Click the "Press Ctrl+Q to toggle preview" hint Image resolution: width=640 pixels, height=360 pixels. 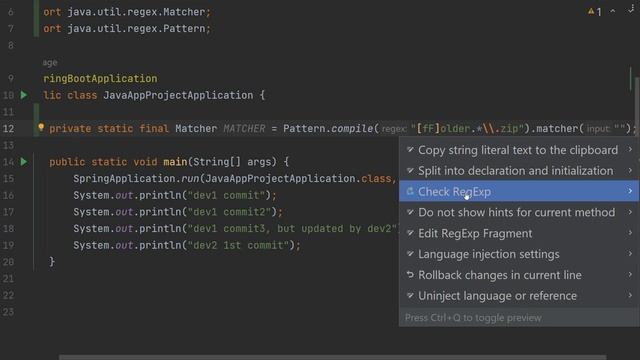pyautogui.click(x=473, y=318)
